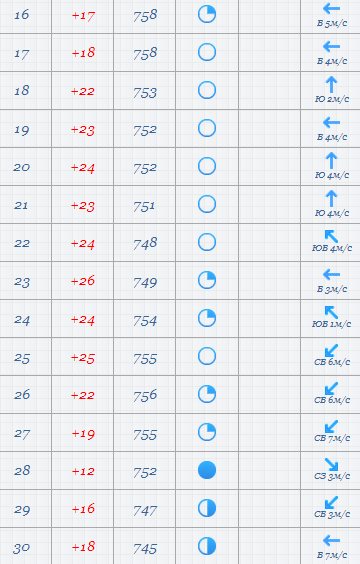Click the quarter-cloud icon for day 23
The width and height of the screenshot is (360, 564).
[x=207, y=280]
